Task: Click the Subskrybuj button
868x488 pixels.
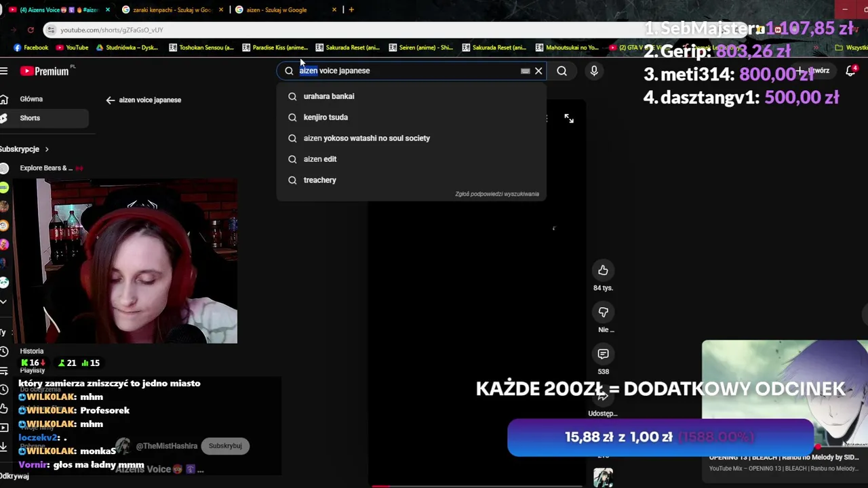Action: [225, 446]
